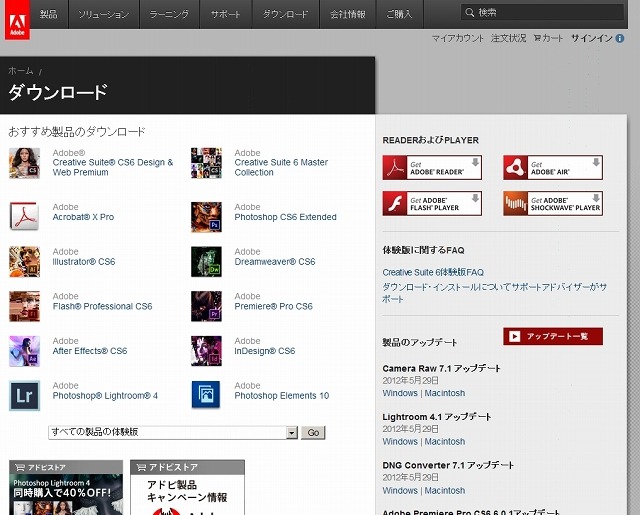The height and width of the screenshot is (515, 640).
Task: Open the InDesign CS6 link
Action: 264,351
